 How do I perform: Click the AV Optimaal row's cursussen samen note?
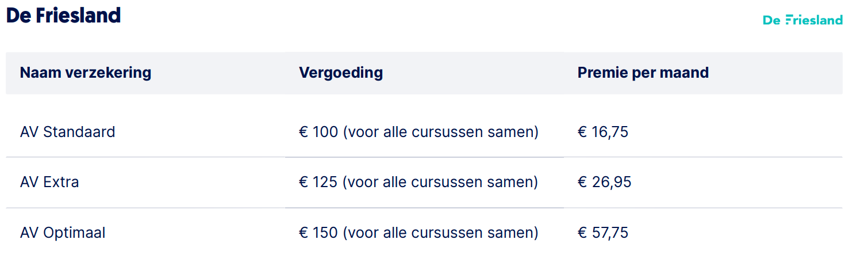440,233
